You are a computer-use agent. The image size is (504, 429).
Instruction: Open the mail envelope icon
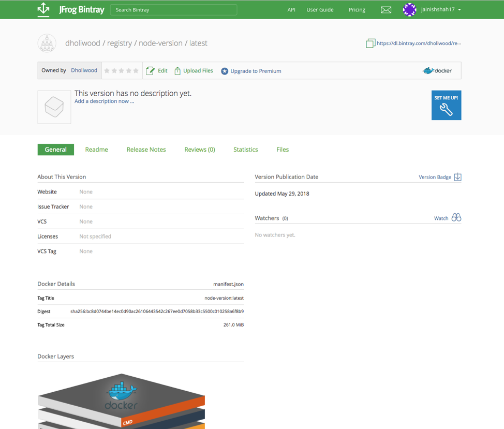386,10
